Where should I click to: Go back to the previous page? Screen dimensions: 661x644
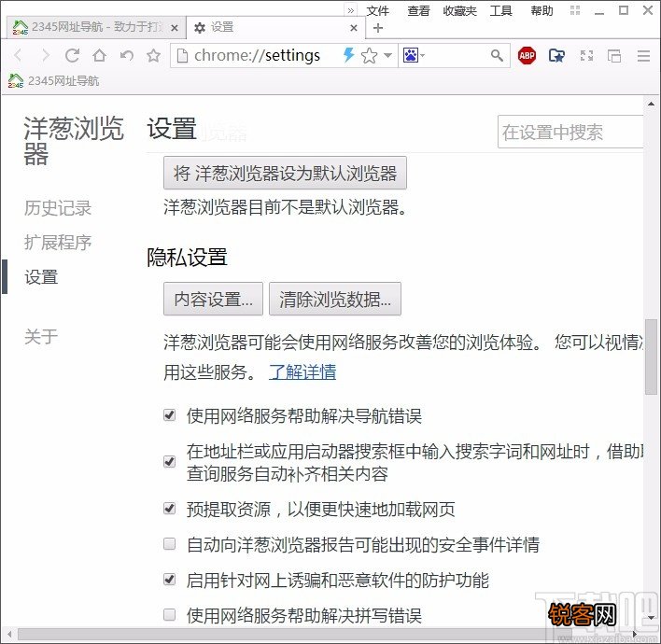tap(18, 55)
